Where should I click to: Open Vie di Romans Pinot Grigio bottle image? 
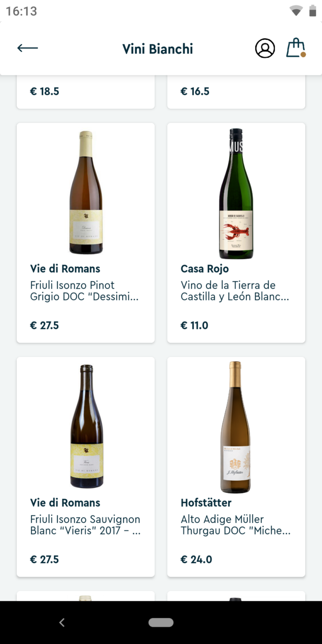click(x=86, y=193)
